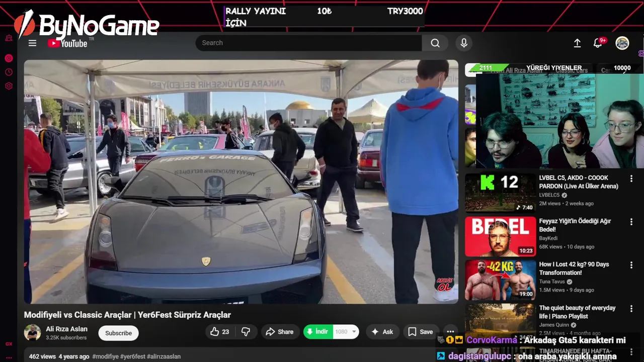Open browser sidebar settings gear icon

point(9,86)
